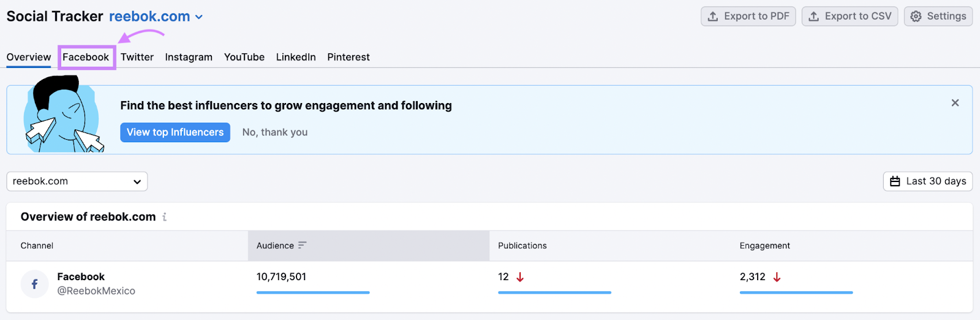The width and height of the screenshot is (980, 320).
Task: Export the report to CSV
Action: click(x=850, y=17)
